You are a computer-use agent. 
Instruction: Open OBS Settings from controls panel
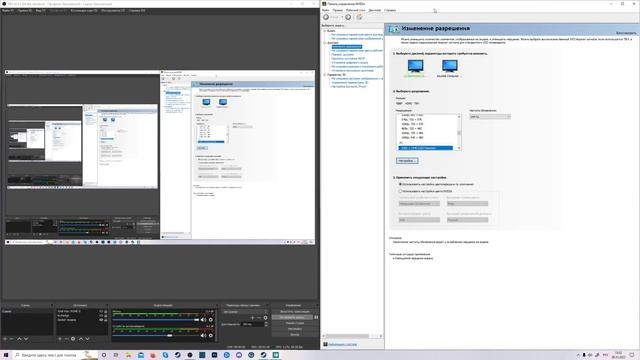(x=295, y=329)
